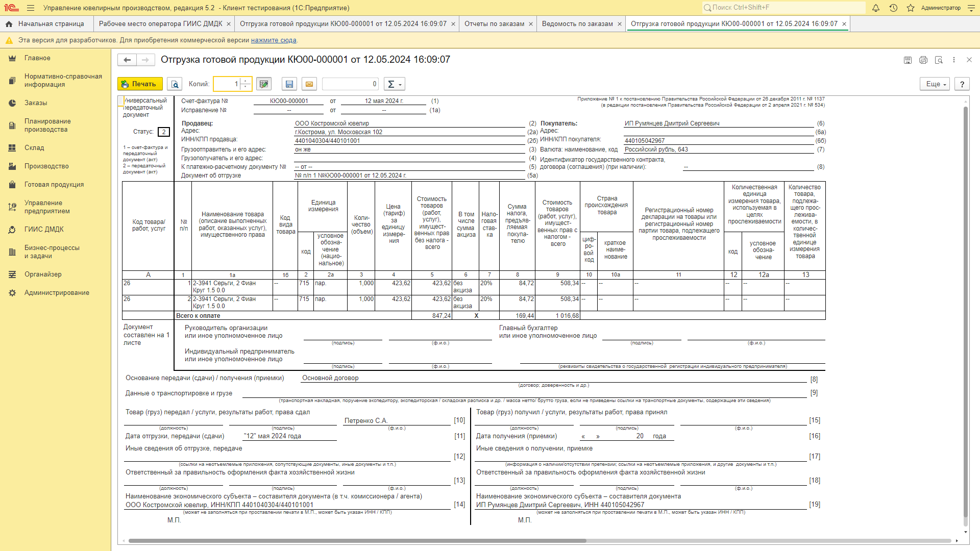Select buyer cell ИП Румянцев Дмитрий Сергеевич
980x551 pixels.
719,123
